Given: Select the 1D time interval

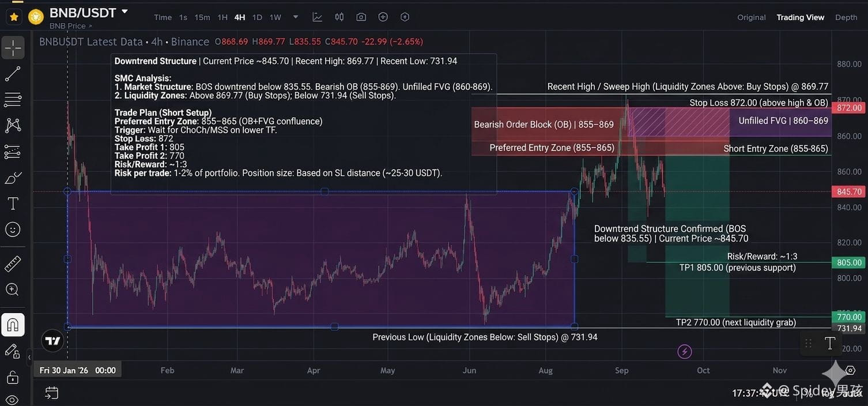Looking at the screenshot, I should click(257, 17).
